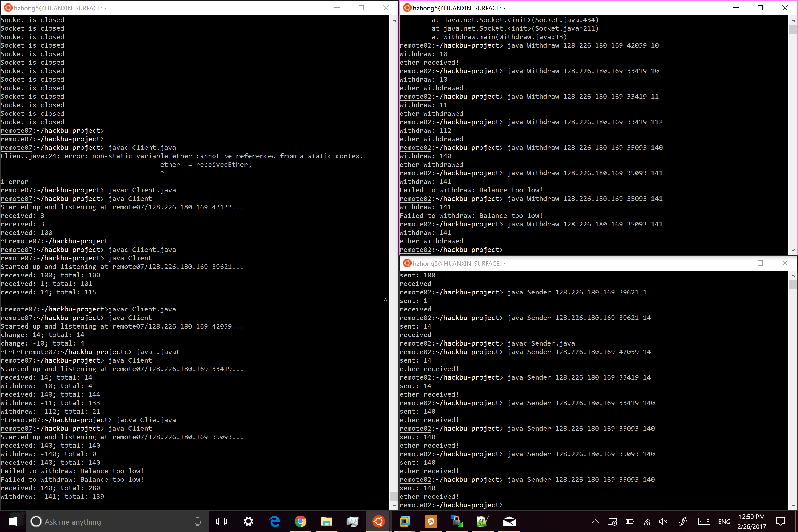The image size is (798, 532).
Task: Open Action Center notifications
Action: [x=780, y=521]
